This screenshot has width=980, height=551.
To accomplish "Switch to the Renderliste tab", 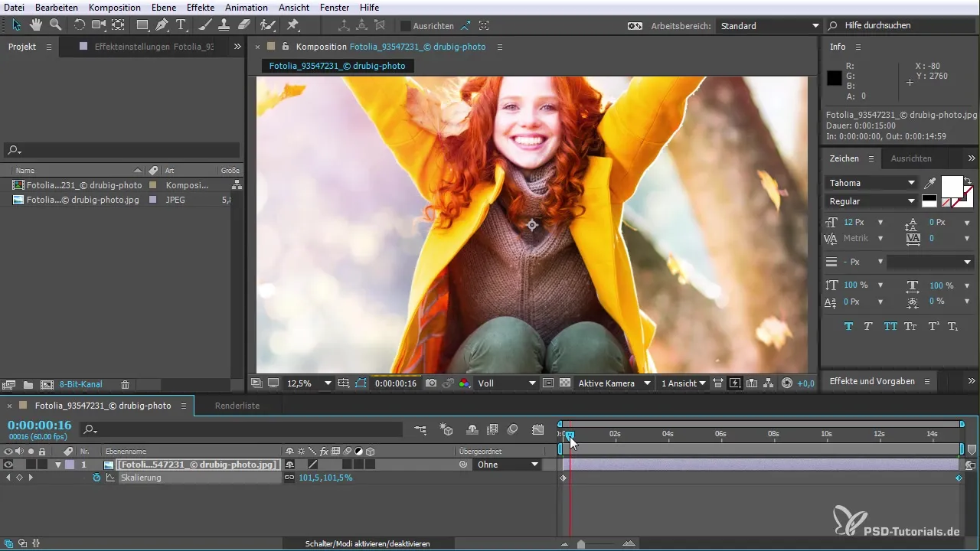I will point(237,406).
